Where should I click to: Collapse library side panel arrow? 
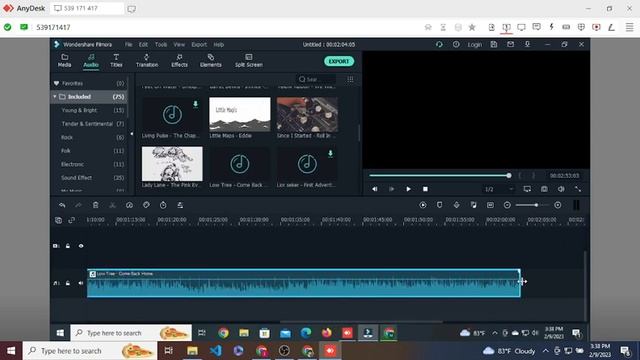click(131, 134)
